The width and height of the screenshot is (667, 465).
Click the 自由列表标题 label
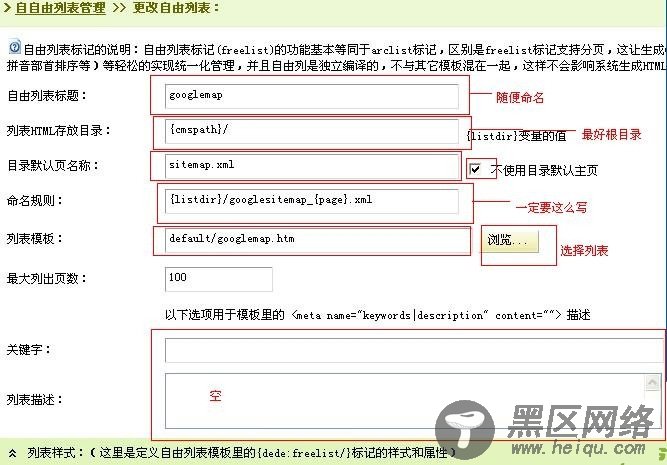(x=47, y=96)
